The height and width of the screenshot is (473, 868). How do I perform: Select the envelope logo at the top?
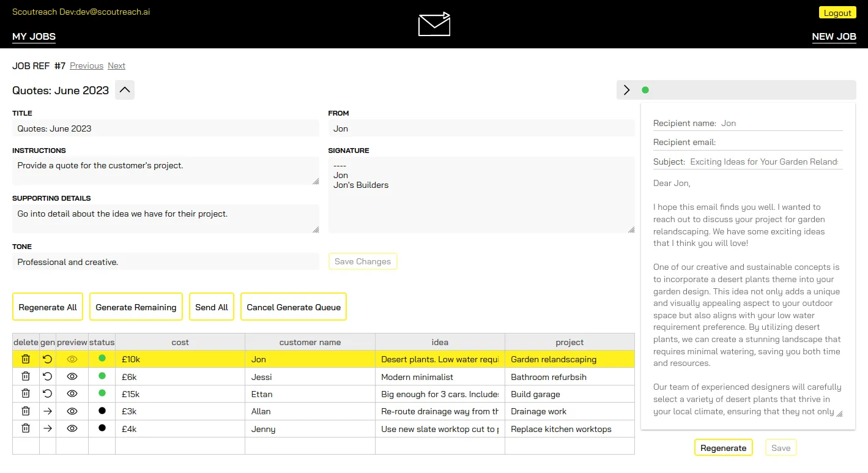[434, 24]
